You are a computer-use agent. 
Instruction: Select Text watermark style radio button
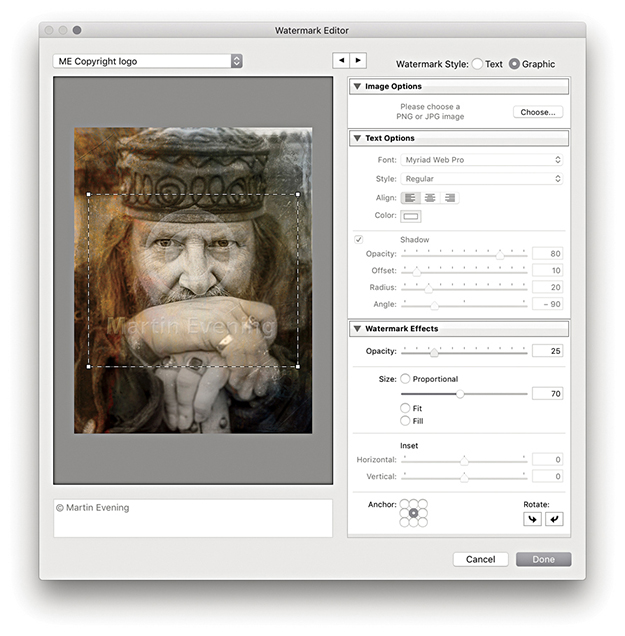point(477,63)
